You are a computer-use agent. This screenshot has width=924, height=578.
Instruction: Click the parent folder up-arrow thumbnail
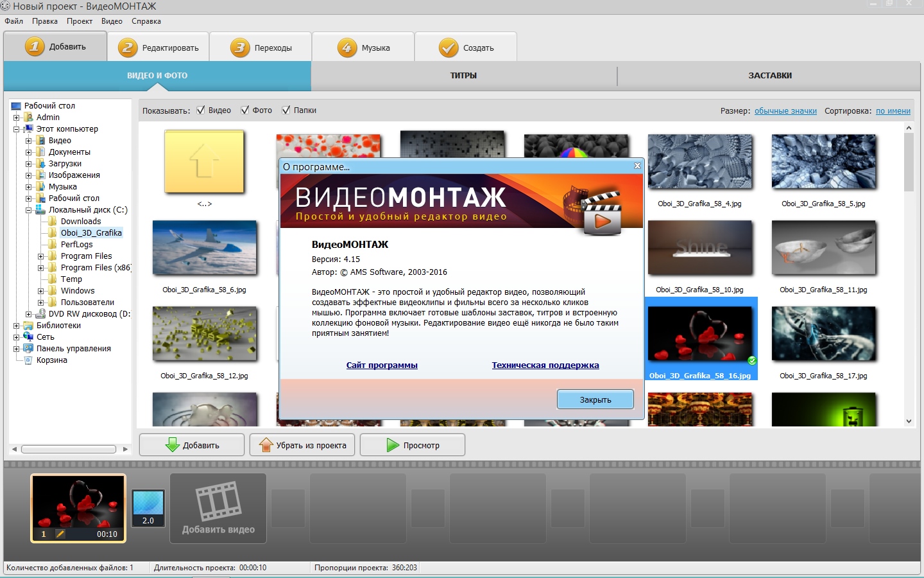click(204, 162)
